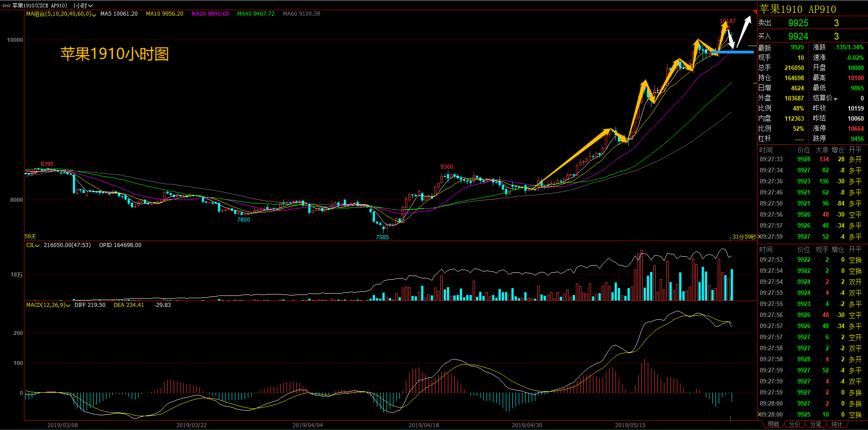Click the 开盘 value 10000
This screenshot has width=868, height=430.
click(856, 68)
